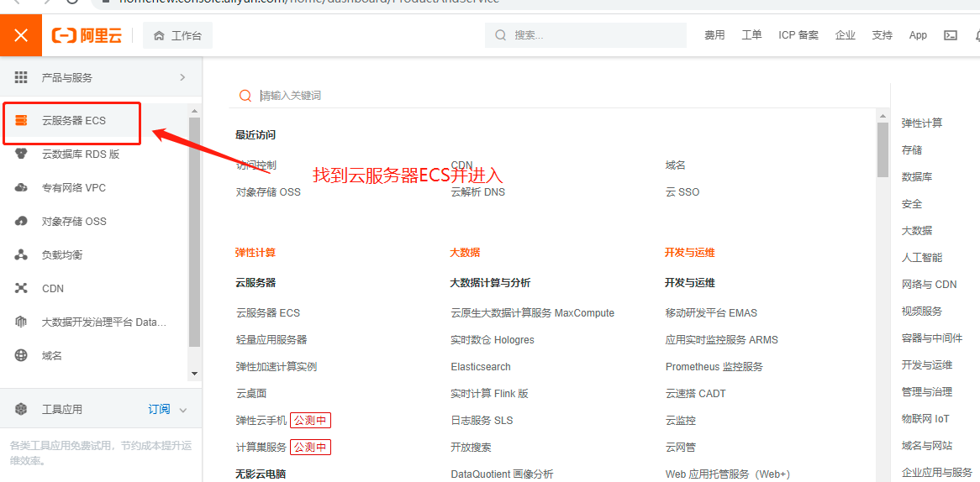Image resolution: width=980 pixels, height=482 pixels.
Task: Open the 支持 menu
Action: [x=882, y=35]
